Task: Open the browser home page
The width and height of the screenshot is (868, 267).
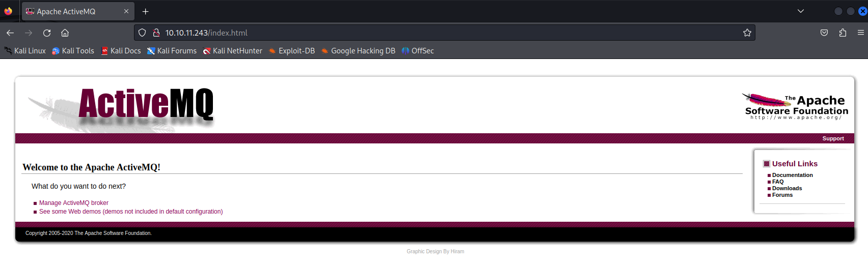Action: (65, 33)
